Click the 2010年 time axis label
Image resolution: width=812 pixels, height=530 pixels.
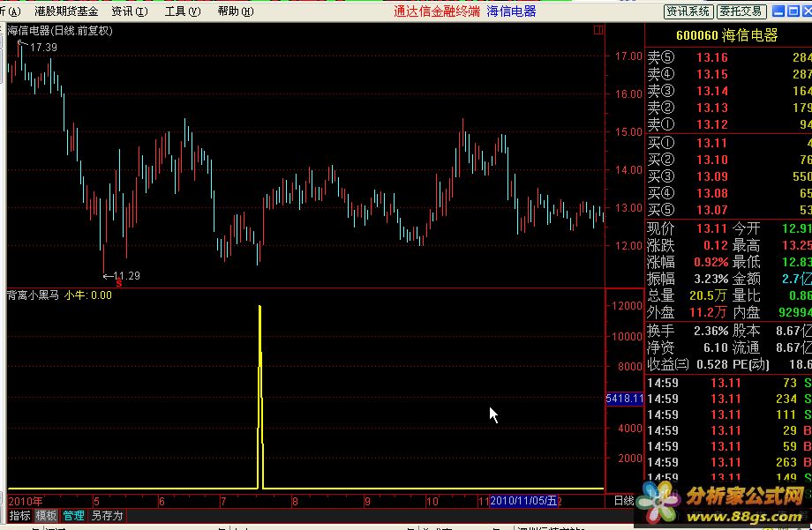tap(26, 501)
